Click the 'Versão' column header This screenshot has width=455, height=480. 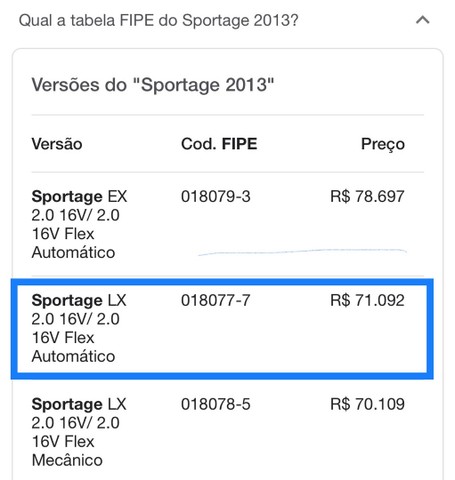(x=57, y=144)
